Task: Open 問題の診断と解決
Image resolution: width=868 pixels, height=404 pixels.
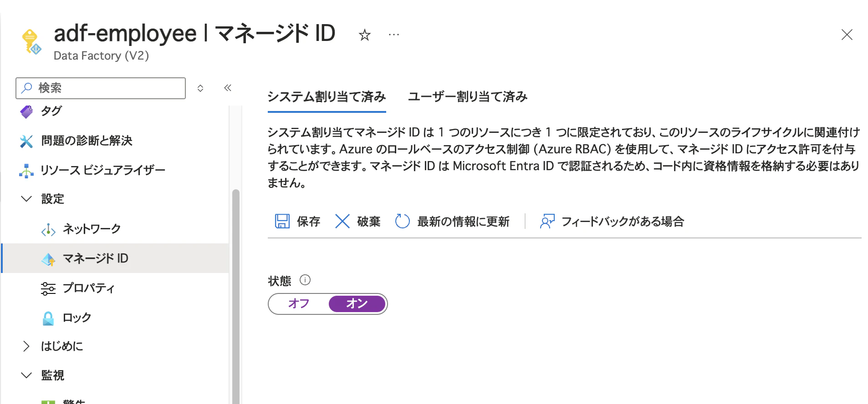Action: [x=87, y=141]
